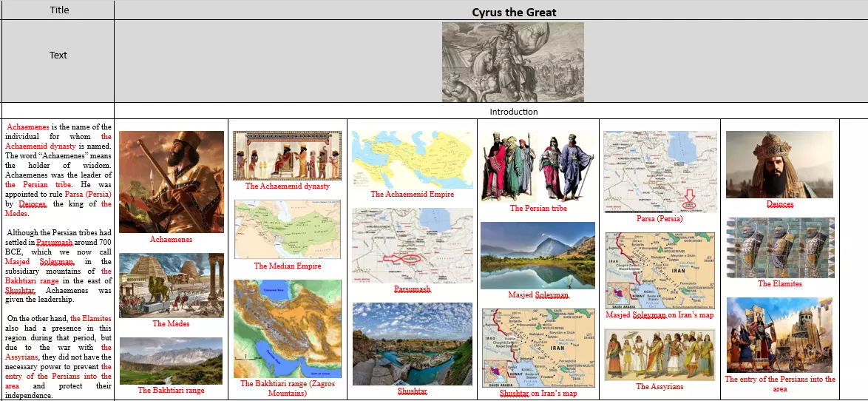Click The Elamites caption
868x401 pixels.
[780, 283]
